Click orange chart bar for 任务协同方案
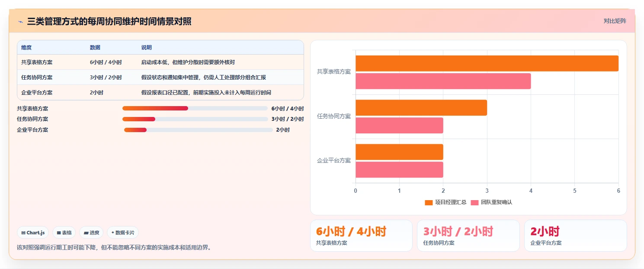Screen dimensions: 644x269 click(421, 107)
